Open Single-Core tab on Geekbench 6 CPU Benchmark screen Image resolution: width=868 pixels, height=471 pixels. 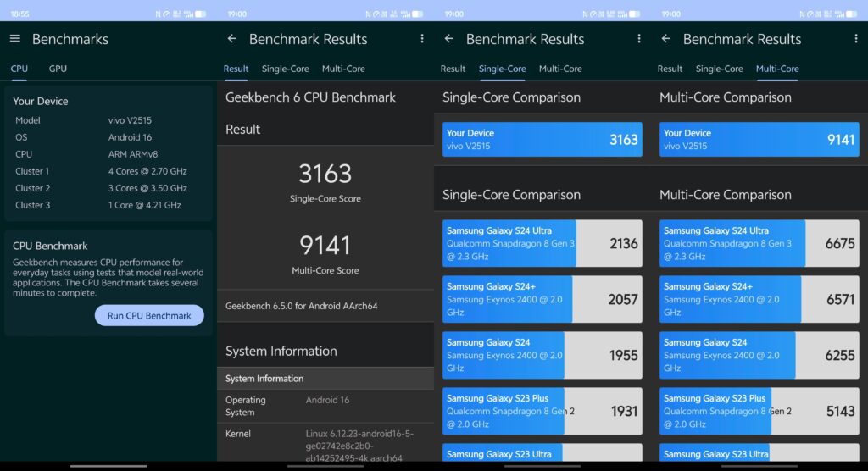[x=286, y=69]
